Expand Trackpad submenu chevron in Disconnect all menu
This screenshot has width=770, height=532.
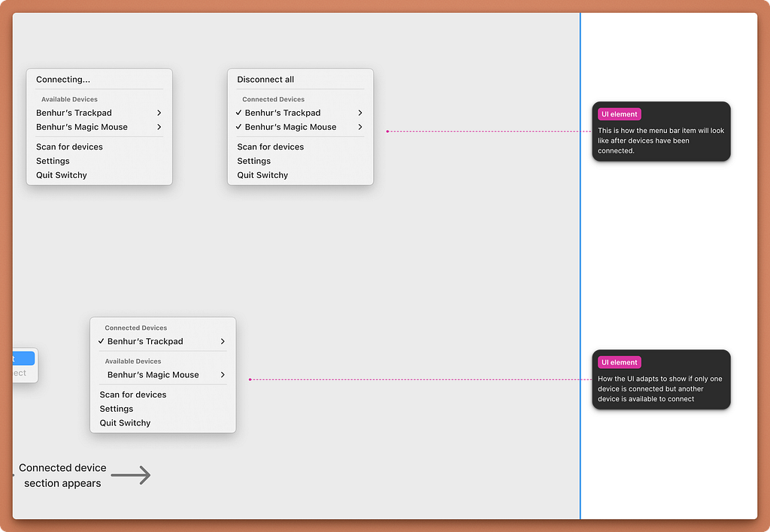tap(360, 113)
